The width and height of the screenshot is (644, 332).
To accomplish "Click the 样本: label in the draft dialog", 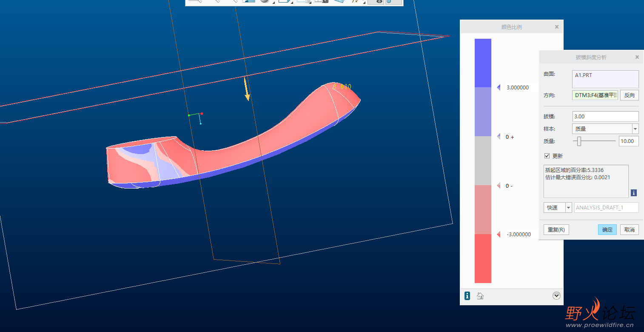I will pyautogui.click(x=550, y=129).
